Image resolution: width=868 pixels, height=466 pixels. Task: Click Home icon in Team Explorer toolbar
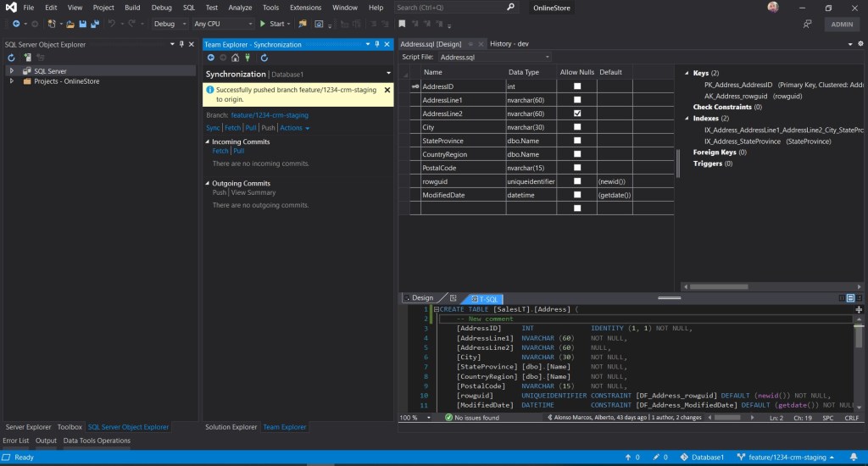click(x=235, y=58)
